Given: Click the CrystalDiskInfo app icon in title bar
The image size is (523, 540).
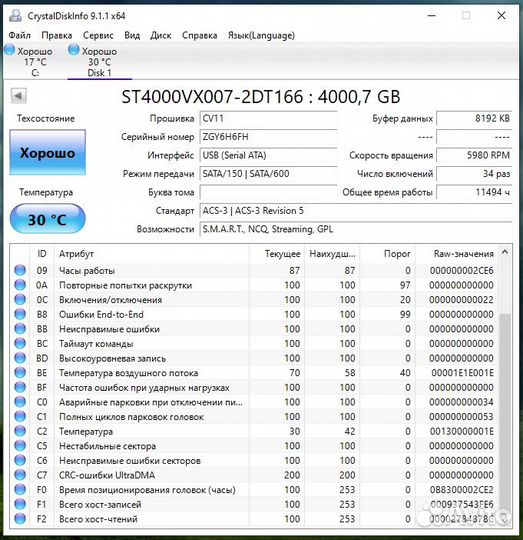Looking at the screenshot, I should (x=15, y=16).
